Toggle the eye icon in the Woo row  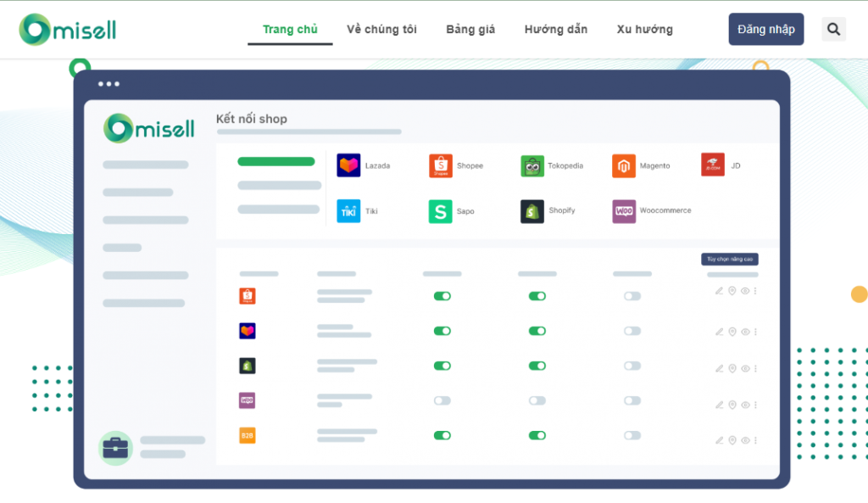coord(745,405)
